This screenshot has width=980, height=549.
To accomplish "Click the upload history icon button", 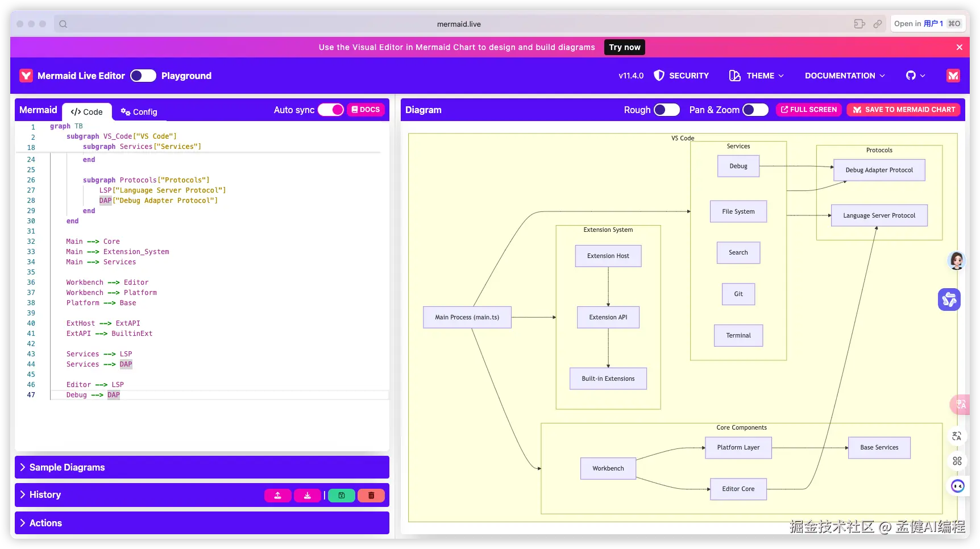I will [x=278, y=496].
